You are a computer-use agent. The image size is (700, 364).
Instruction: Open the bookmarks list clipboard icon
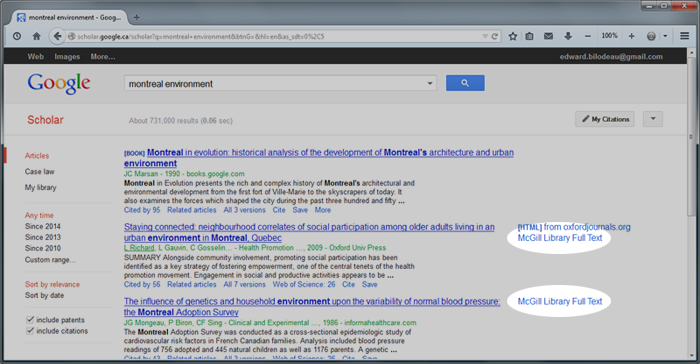(529, 36)
